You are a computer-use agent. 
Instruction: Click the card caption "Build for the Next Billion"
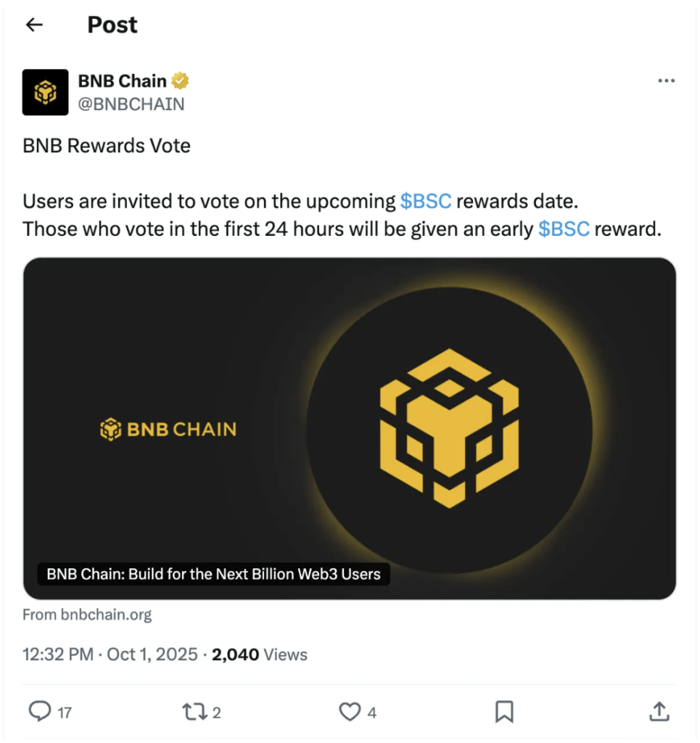[213, 574]
